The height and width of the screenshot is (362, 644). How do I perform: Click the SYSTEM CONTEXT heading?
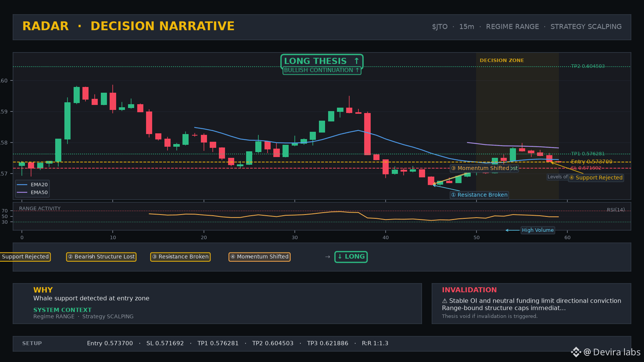(62, 310)
